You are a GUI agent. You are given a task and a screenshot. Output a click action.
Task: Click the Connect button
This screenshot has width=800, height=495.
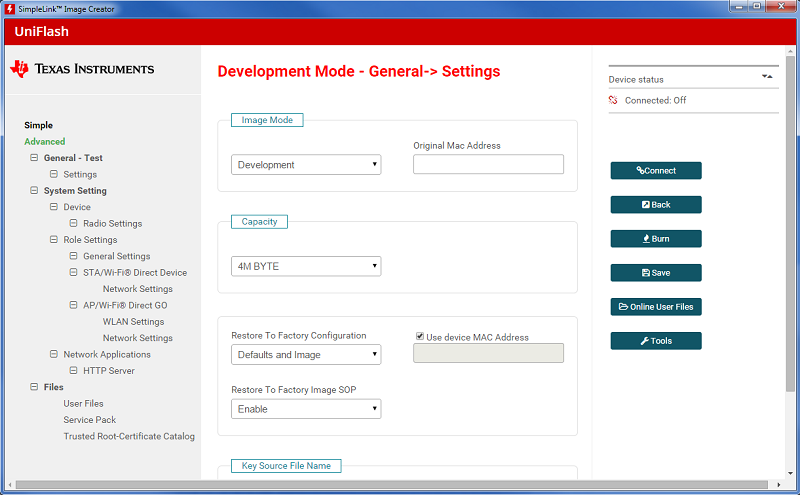coord(656,171)
